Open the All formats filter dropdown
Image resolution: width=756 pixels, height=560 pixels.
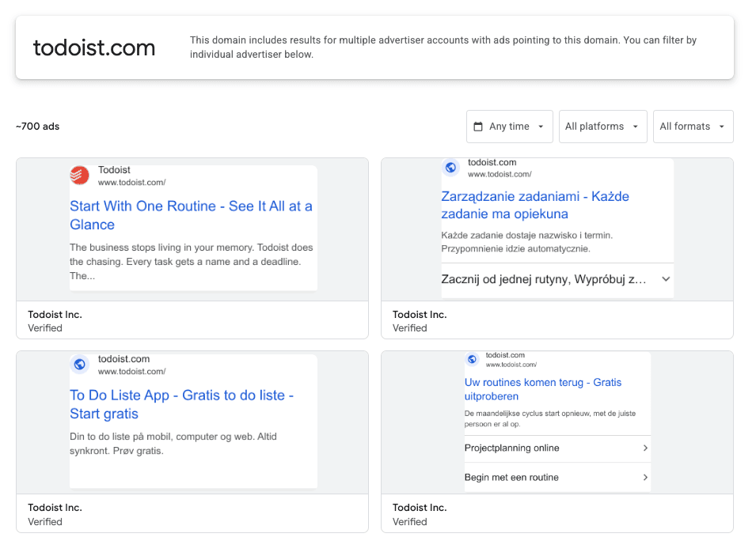693,127
